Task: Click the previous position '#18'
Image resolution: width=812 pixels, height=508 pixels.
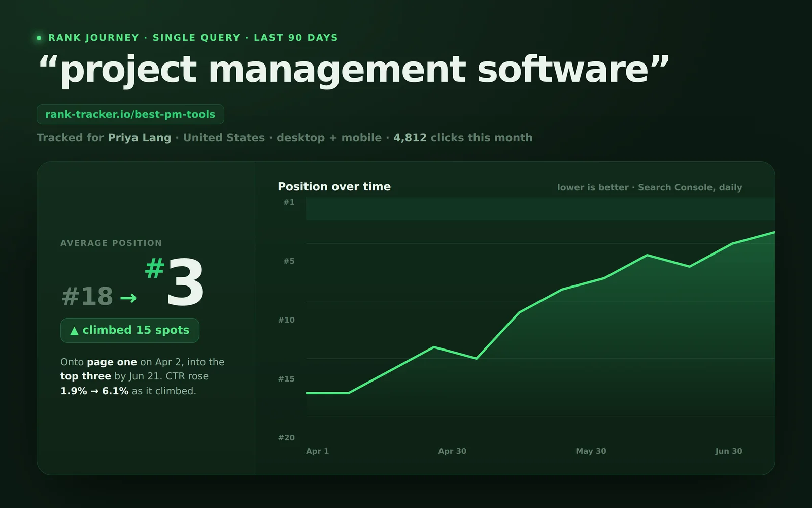Action: pyautogui.click(x=87, y=296)
